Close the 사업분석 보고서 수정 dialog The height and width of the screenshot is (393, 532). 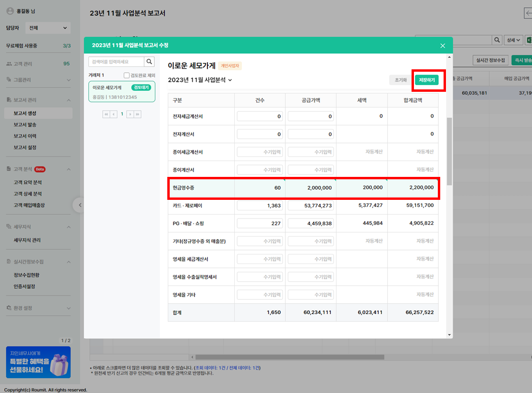pos(443,45)
